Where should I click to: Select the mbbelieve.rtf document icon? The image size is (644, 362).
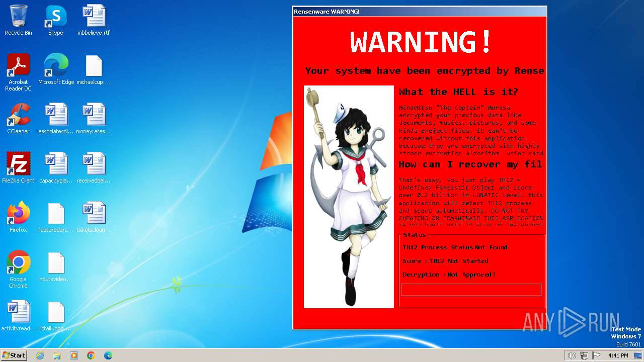point(94,20)
